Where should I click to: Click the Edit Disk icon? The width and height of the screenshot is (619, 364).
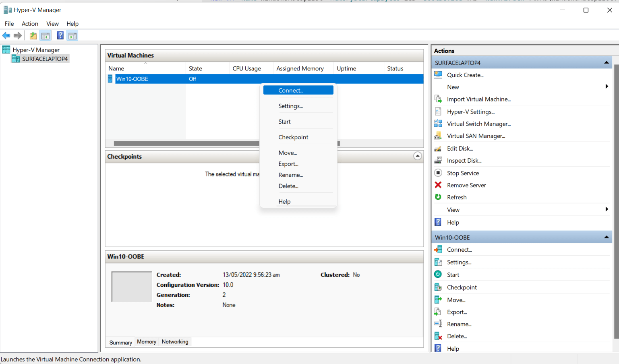438,148
